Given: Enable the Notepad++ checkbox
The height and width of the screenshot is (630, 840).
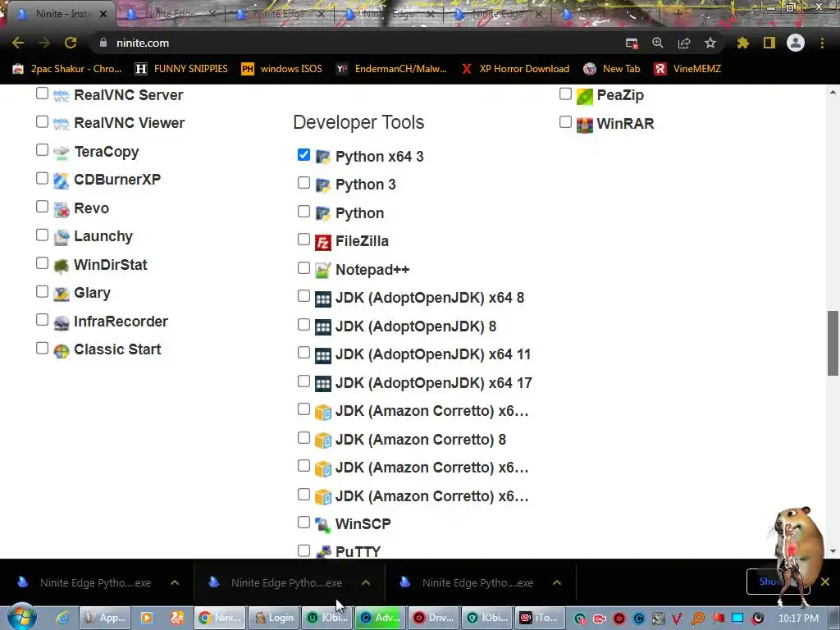Looking at the screenshot, I should click(x=304, y=268).
